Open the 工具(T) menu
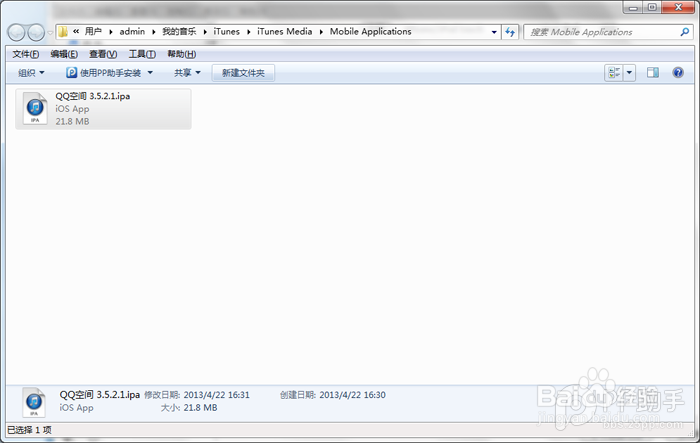The height and width of the screenshot is (443, 700). (142, 54)
